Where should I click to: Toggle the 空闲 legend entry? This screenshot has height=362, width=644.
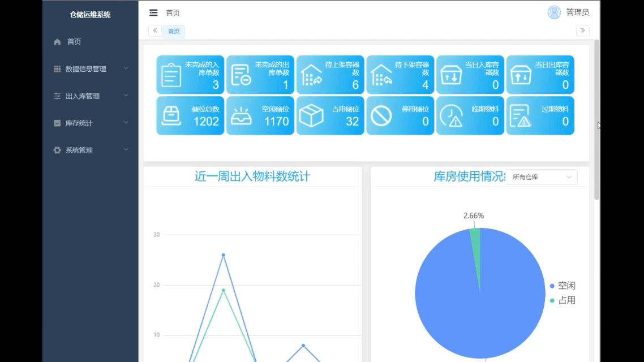(563, 286)
